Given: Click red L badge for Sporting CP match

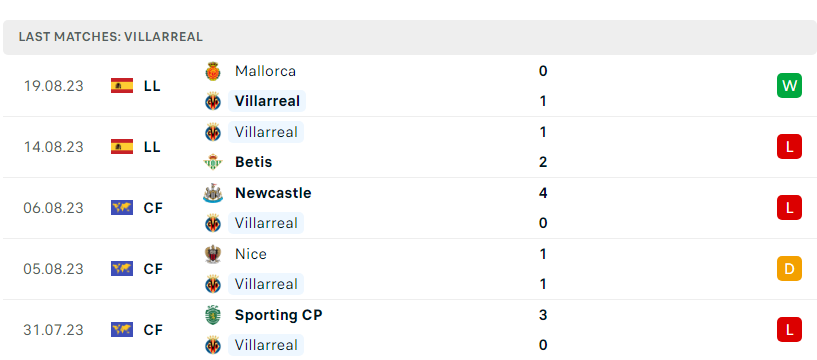Looking at the screenshot, I should tap(789, 329).
